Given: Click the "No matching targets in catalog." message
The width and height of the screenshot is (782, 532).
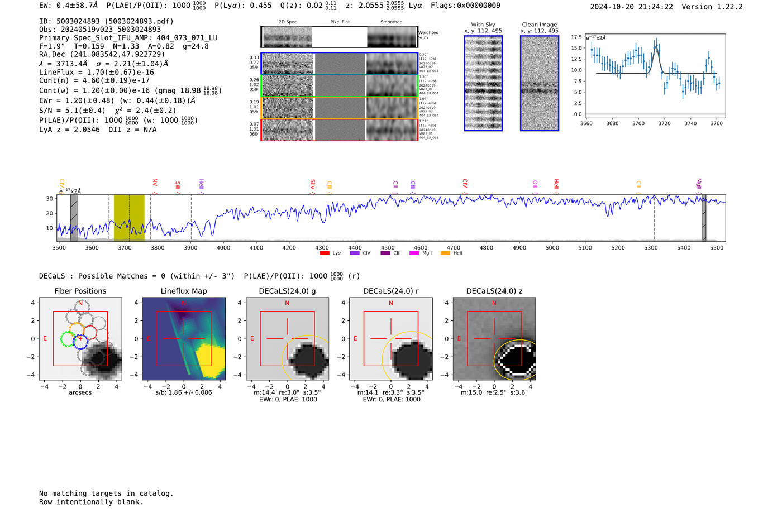Looking at the screenshot, I should 106,493.
